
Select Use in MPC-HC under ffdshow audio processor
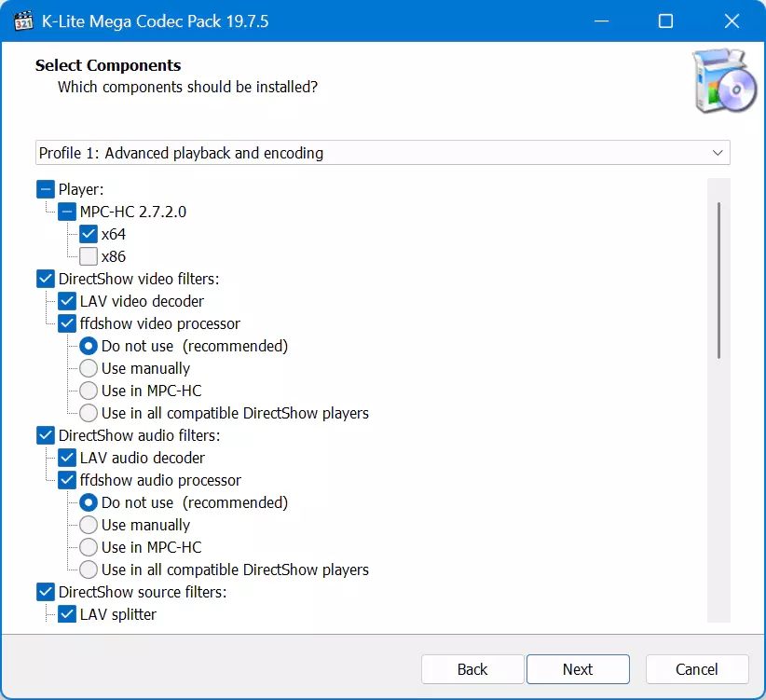[x=89, y=547]
